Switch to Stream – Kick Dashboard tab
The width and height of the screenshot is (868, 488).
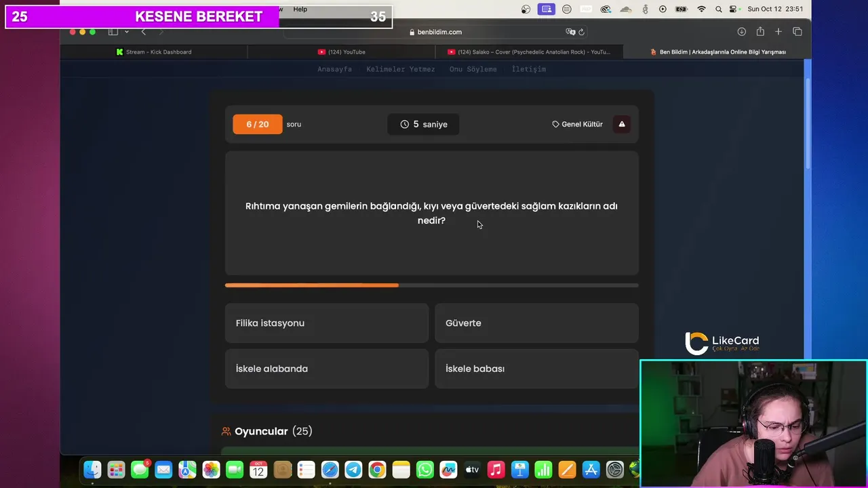[x=154, y=52]
